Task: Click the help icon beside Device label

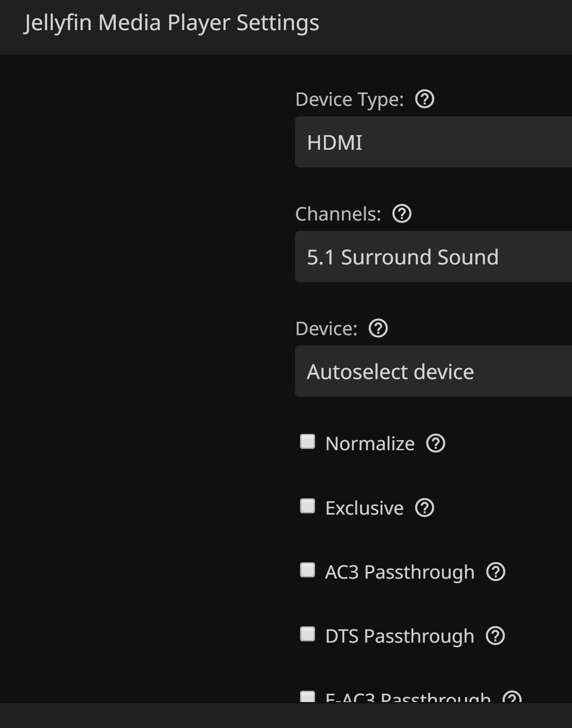Action: [378, 328]
